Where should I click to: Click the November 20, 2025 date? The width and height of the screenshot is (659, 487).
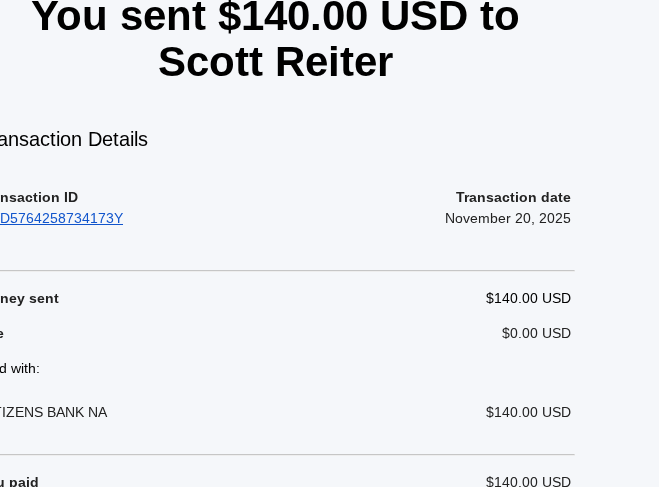click(x=507, y=218)
